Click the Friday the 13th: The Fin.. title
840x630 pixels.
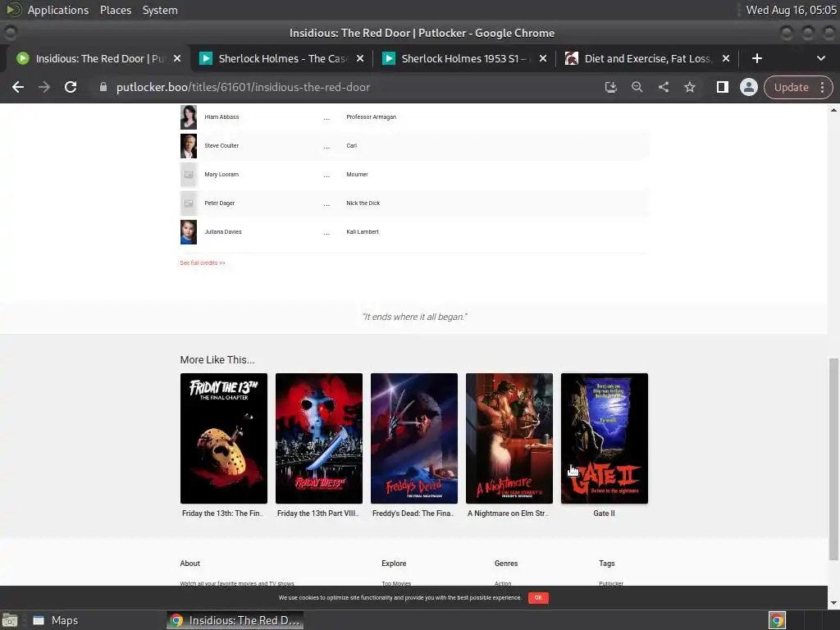223,514
